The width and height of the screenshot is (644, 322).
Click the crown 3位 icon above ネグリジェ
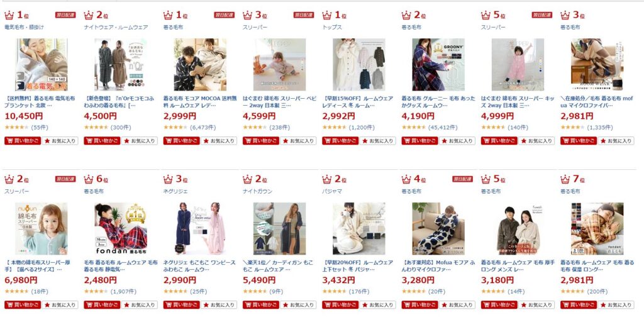coord(168,180)
